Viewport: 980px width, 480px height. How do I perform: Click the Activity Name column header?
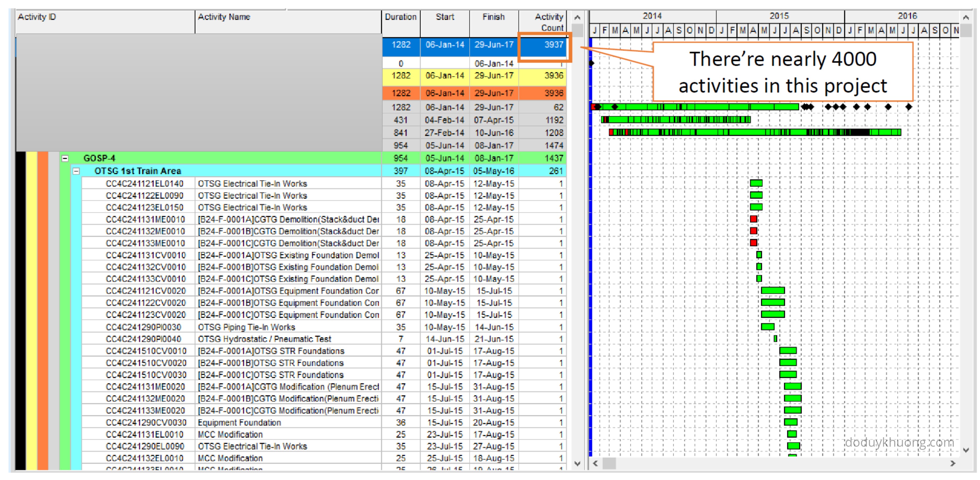point(224,17)
